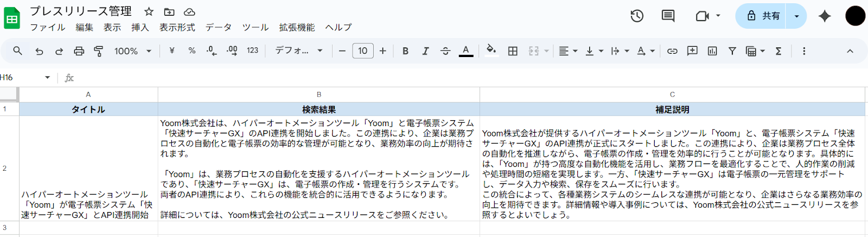This screenshot has height=237, width=868.
Task: Star the プレスリリース管理 document
Action: click(x=149, y=11)
